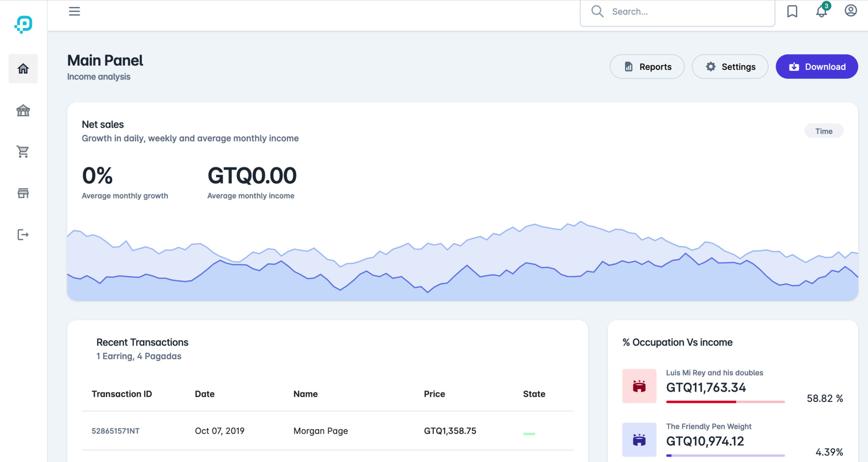Screen dimensions: 868x462
Task: Open the bank building sidebar icon
Action: (x=23, y=111)
